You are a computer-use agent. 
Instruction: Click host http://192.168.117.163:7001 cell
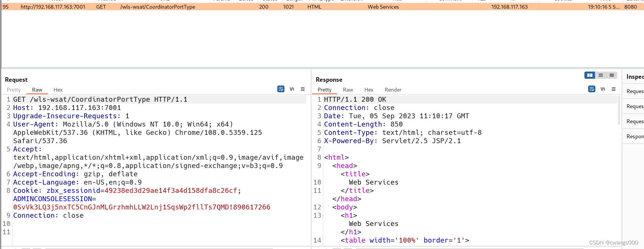[53, 7]
